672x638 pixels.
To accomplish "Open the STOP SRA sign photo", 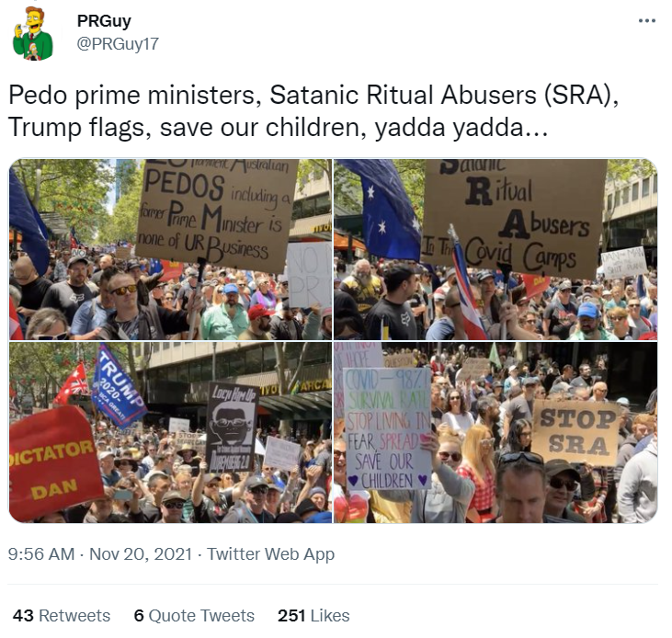I will [x=495, y=432].
